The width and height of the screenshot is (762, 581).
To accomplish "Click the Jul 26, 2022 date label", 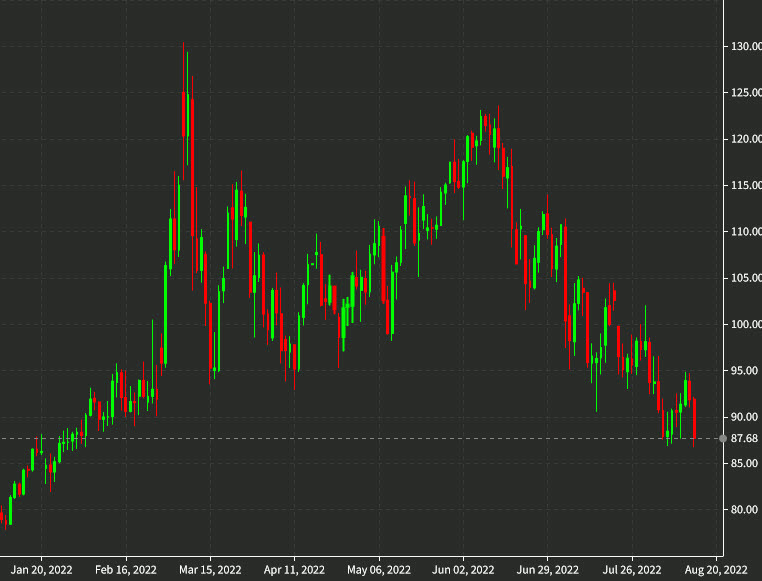I will 632,570.
